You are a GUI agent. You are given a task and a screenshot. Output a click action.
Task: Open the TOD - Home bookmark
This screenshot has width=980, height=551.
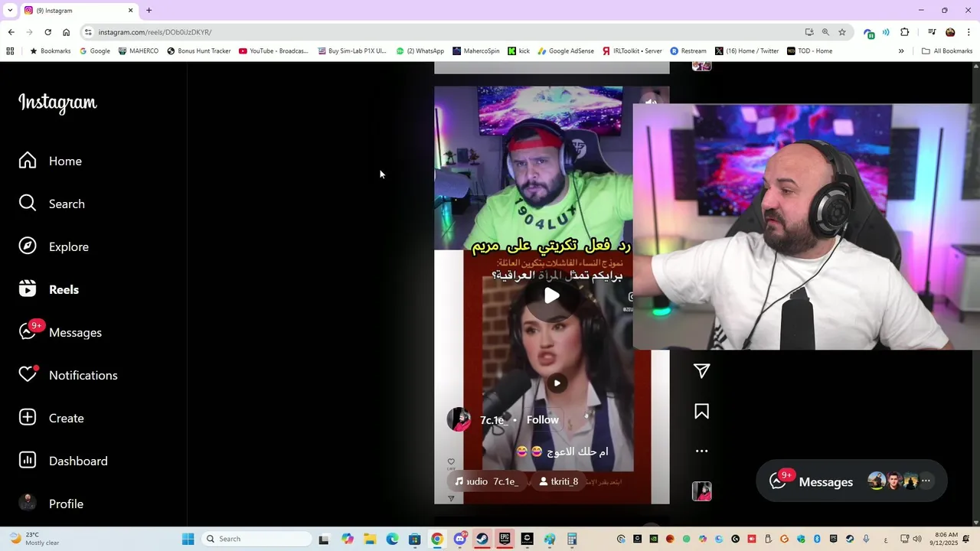[x=810, y=51]
